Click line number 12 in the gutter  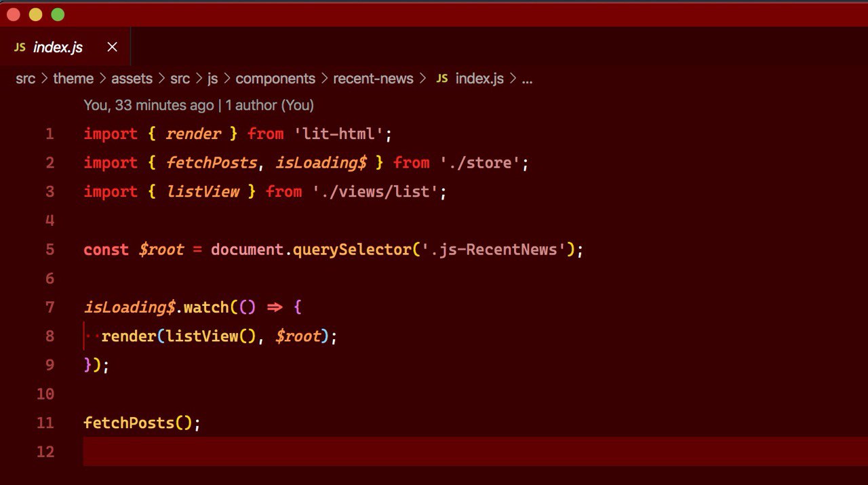[x=45, y=452]
